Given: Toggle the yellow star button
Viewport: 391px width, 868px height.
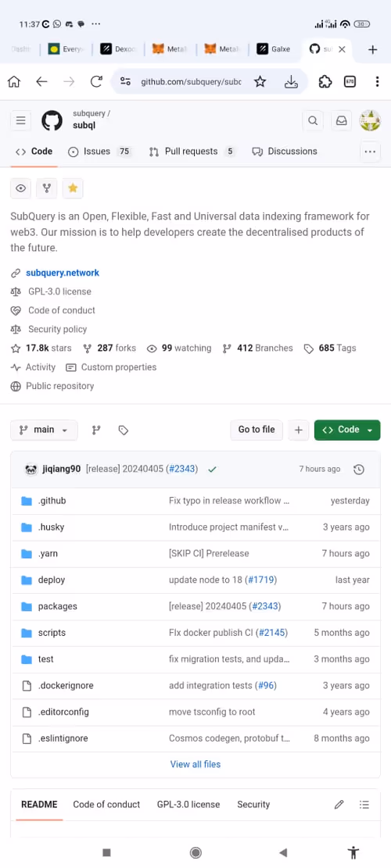Looking at the screenshot, I should pyautogui.click(x=73, y=188).
